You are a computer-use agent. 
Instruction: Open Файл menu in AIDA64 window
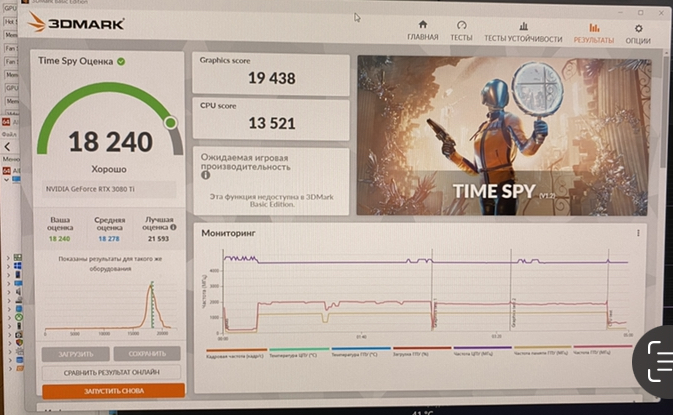[x=9, y=134]
